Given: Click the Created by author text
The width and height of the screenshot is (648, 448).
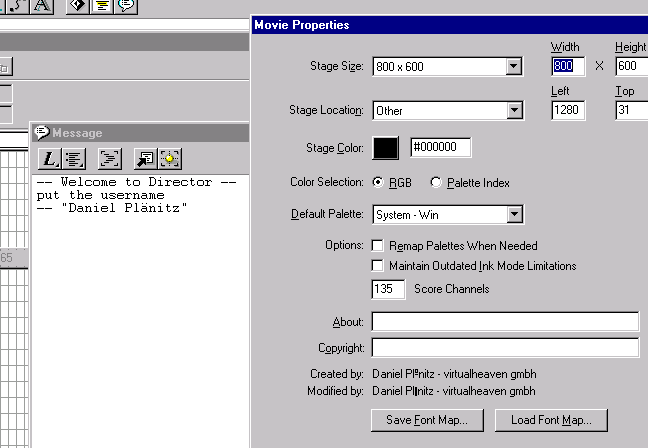Looking at the screenshot, I should 454,374.
